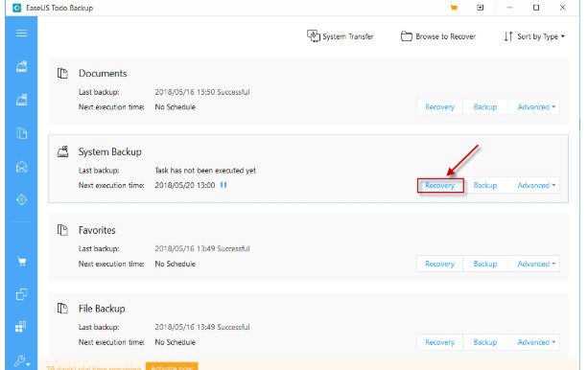Open System Transfer
This screenshot has height=370, width=588.
[341, 36]
